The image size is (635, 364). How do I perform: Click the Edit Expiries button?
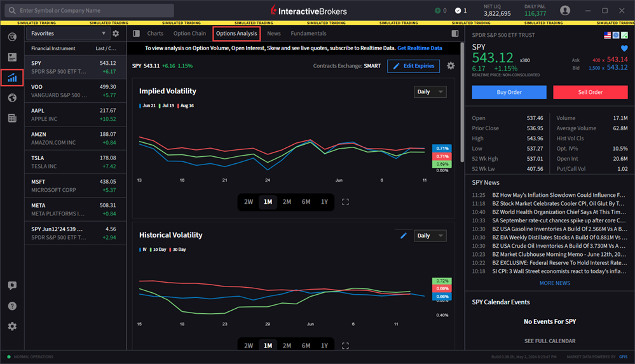pyautogui.click(x=413, y=66)
